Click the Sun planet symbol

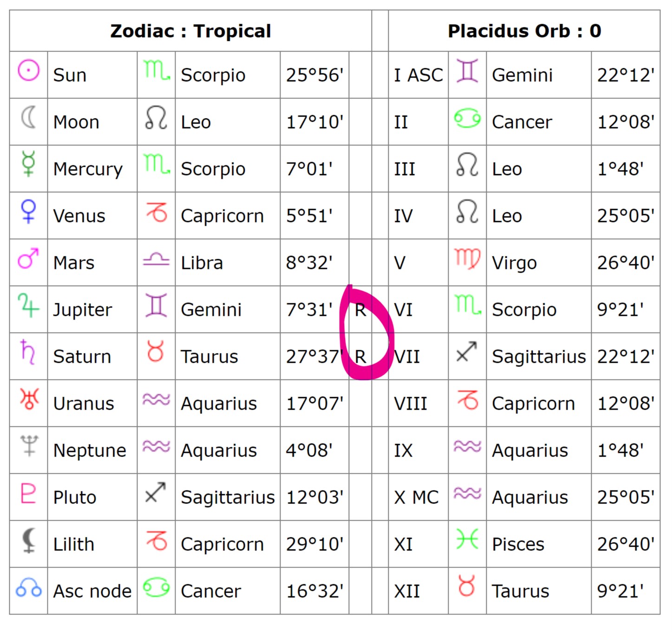(28, 71)
